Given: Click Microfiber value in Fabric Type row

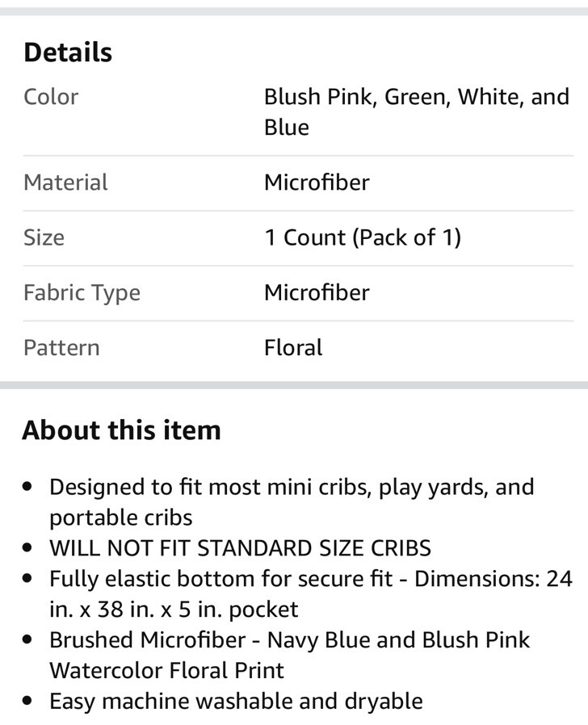Looking at the screenshot, I should click(316, 292).
